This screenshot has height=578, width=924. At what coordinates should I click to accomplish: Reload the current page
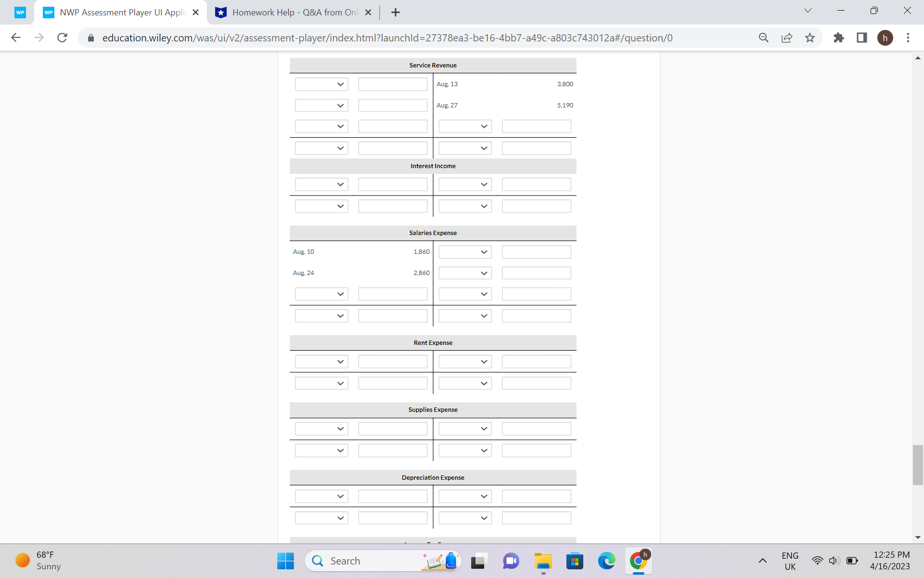coord(62,38)
